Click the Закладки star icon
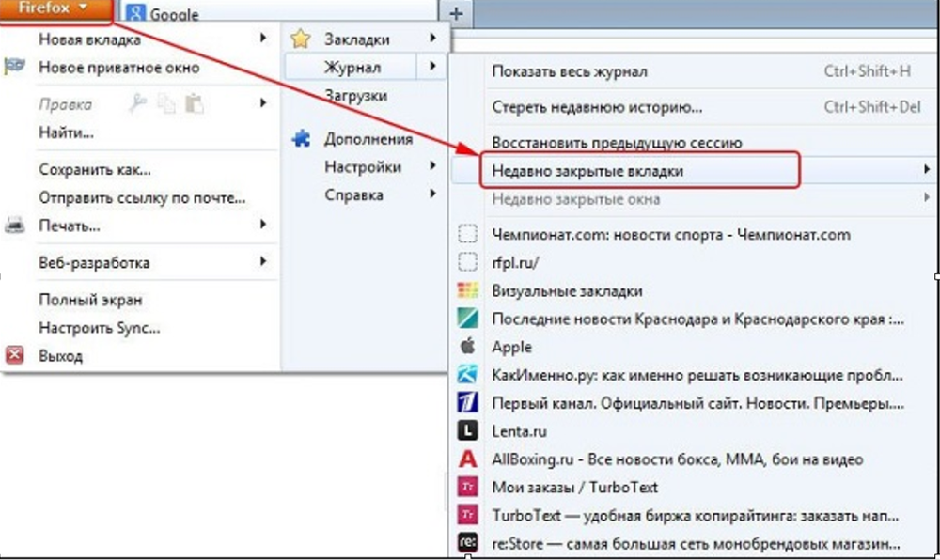 pyautogui.click(x=301, y=39)
